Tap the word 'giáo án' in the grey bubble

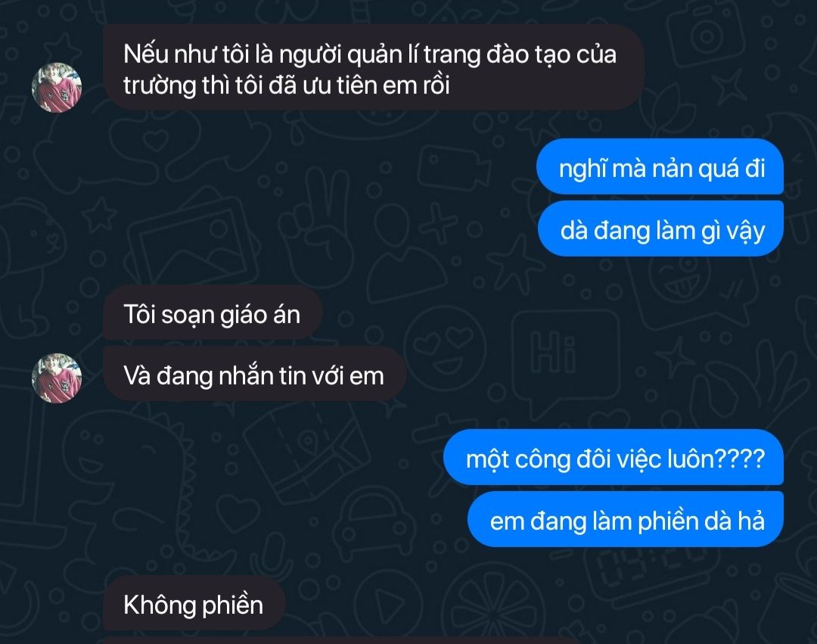tap(260, 316)
